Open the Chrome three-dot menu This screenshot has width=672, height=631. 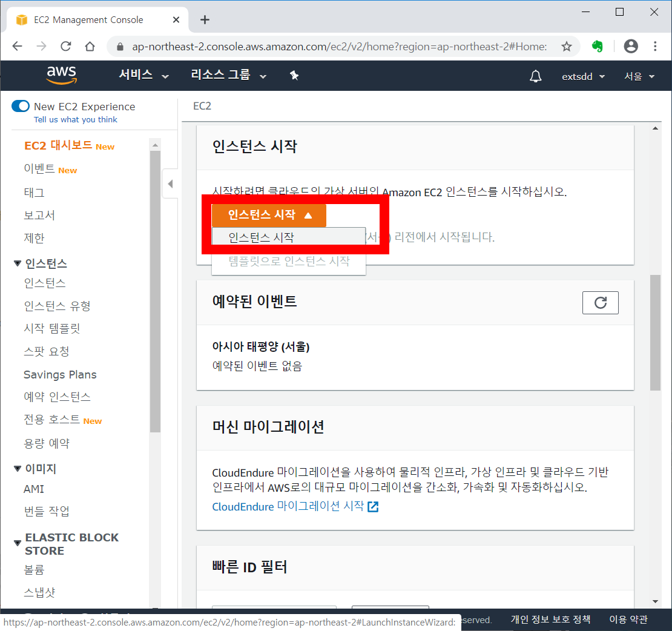pos(655,46)
